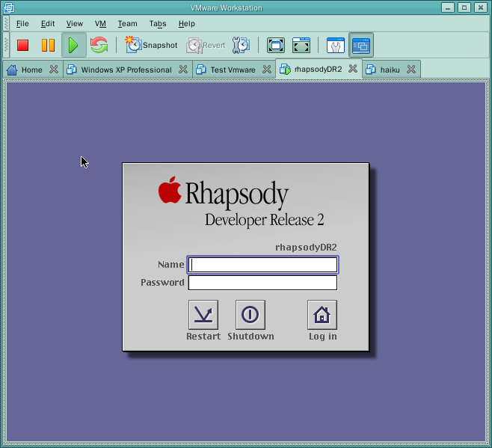Show or hide sidebar view icon

276,45
